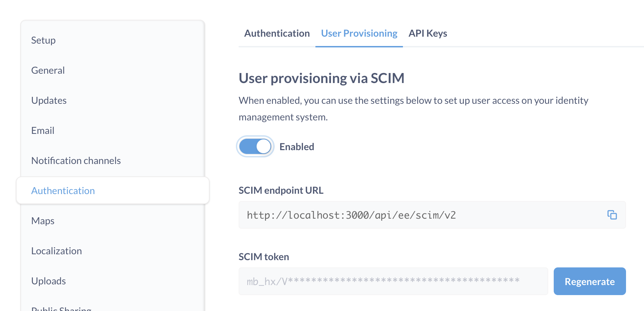Open the Updates settings page
The image size is (644, 311).
(x=49, y=101)
